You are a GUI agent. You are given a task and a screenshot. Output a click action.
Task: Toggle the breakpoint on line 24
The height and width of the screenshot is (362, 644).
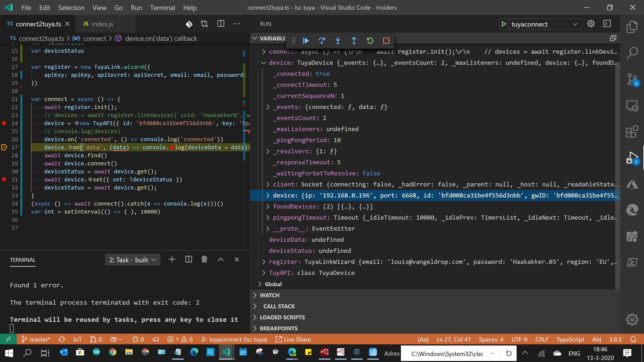(x=4, y=123)
